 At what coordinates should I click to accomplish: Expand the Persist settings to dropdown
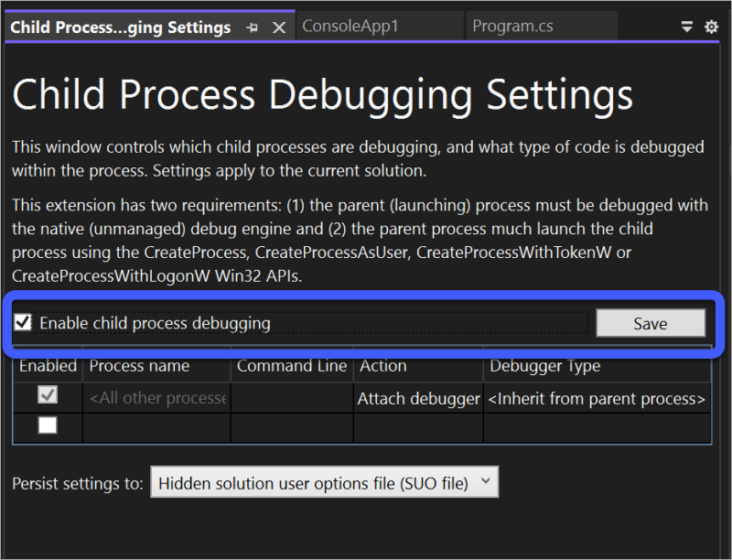tap(324, 483)
